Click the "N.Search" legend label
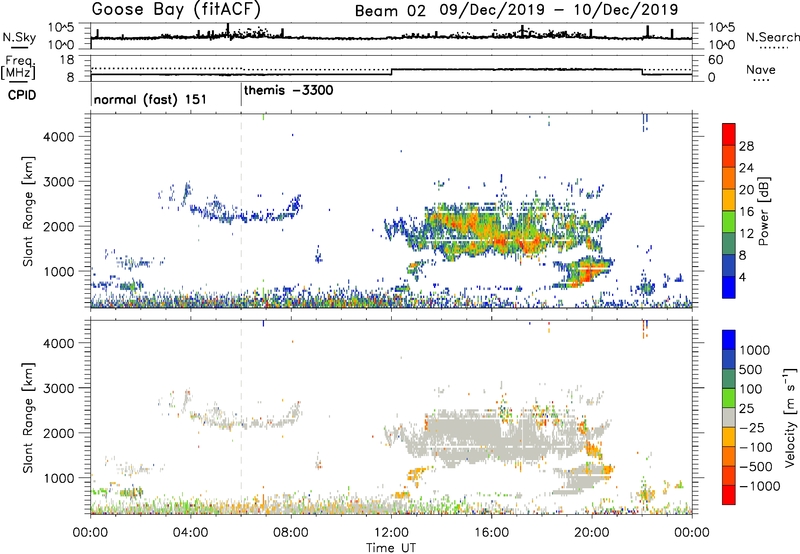Image resolution: width=800 pixels, height=554 pixels. [x=772, y=37]
